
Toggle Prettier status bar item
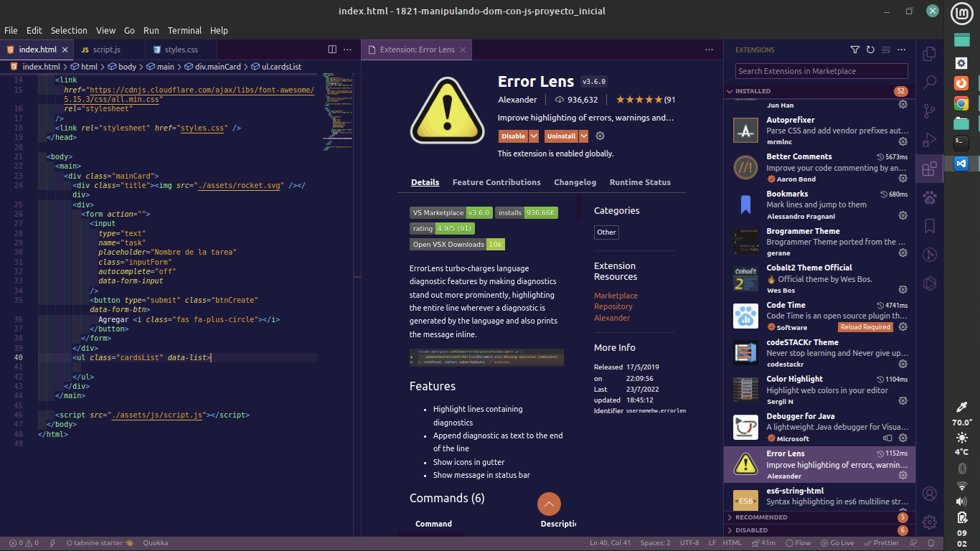click(881, 543)
